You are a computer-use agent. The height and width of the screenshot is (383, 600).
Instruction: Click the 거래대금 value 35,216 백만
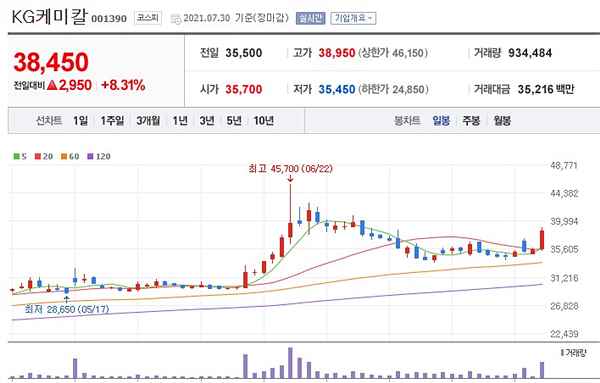[546, 89]
